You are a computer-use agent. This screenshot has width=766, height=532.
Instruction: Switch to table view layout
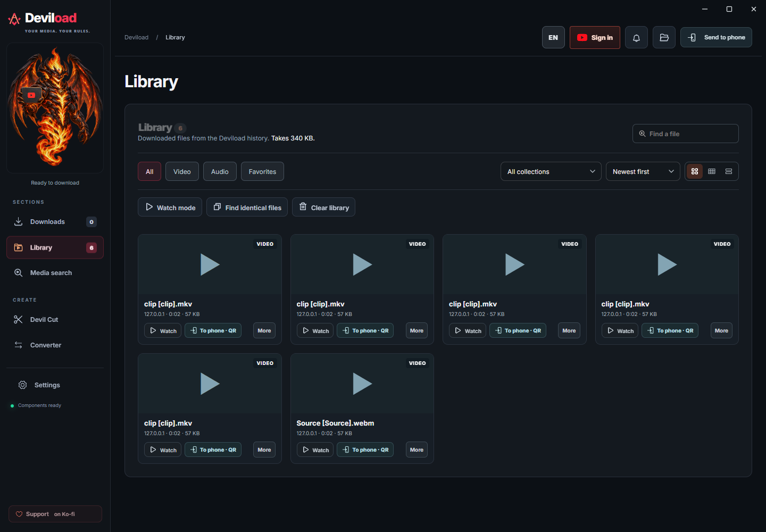(x=712, y=171)
